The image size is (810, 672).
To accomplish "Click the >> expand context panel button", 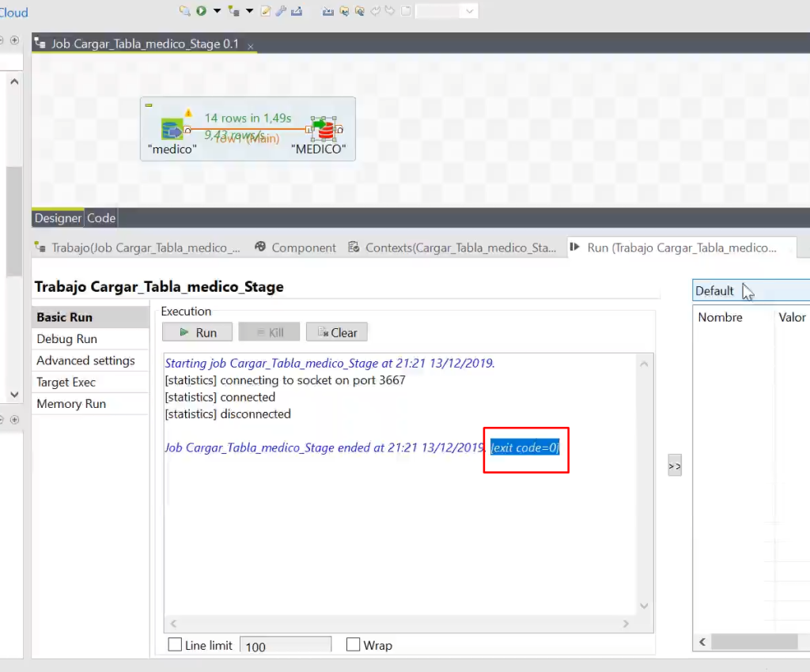I will (x=675, y=466).
